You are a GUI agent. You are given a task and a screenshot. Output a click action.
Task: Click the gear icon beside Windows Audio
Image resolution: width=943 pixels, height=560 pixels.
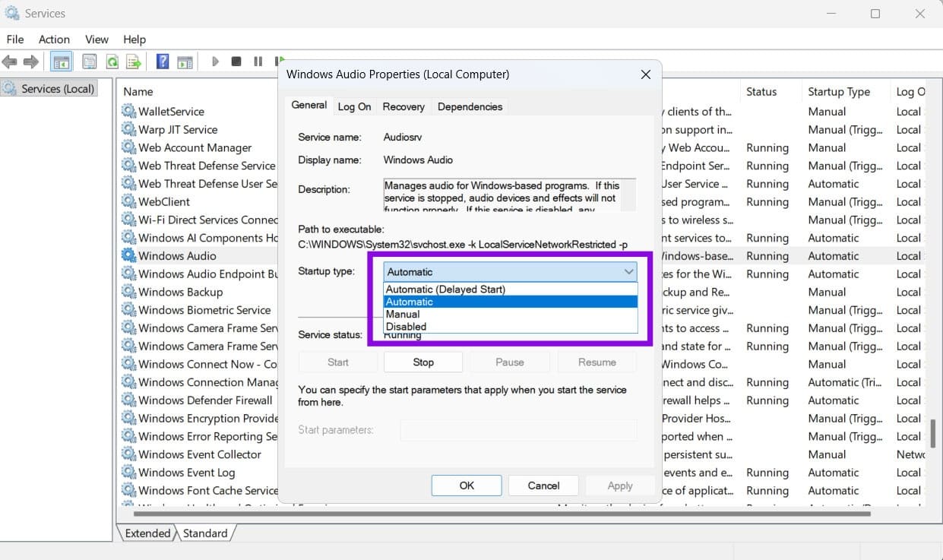pos(129,256)
